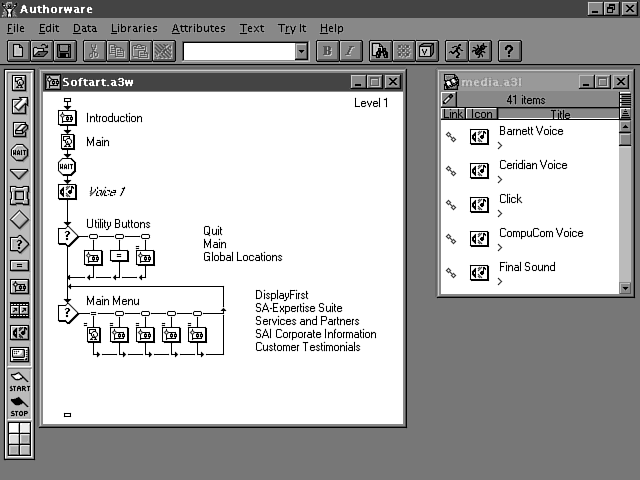
Task: Select the Wait icon in the palette
Action: coord(19,152)
